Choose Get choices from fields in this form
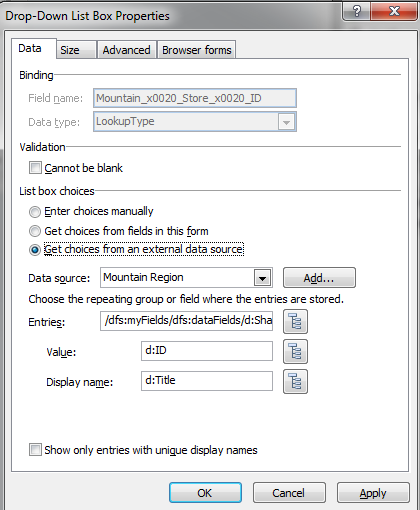The width and height of the screenshot is (420, 510). 35,231
